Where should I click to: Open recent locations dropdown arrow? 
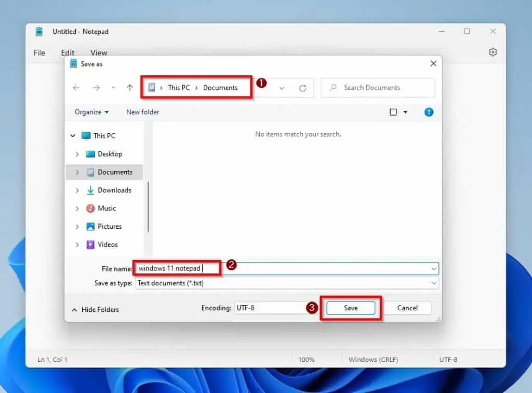(x=113, y=88)
